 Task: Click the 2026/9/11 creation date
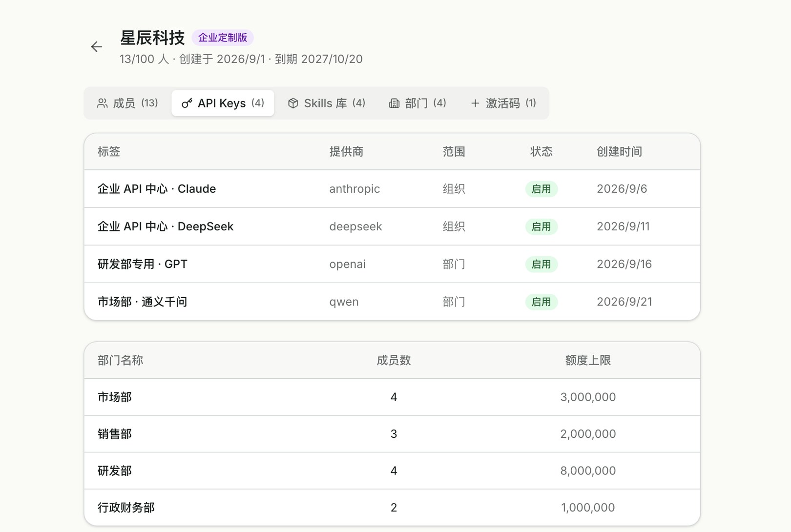click(623, 226)
